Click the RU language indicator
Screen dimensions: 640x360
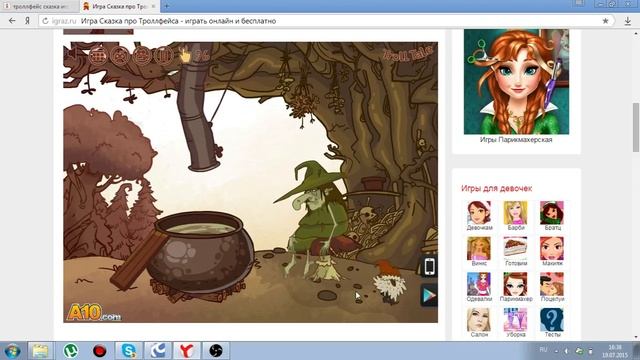pos(543,350)
